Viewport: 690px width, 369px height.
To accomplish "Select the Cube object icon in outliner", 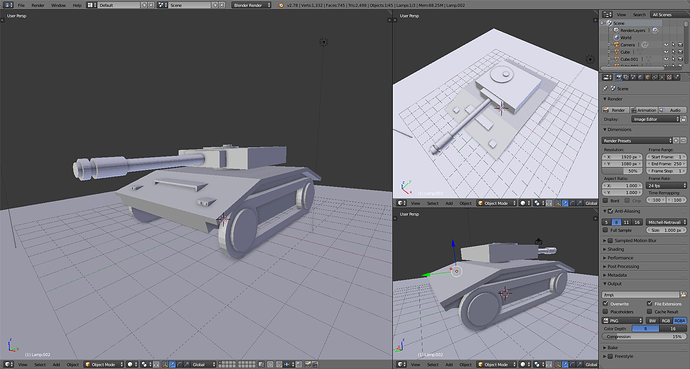I will (x=617, y=52).
